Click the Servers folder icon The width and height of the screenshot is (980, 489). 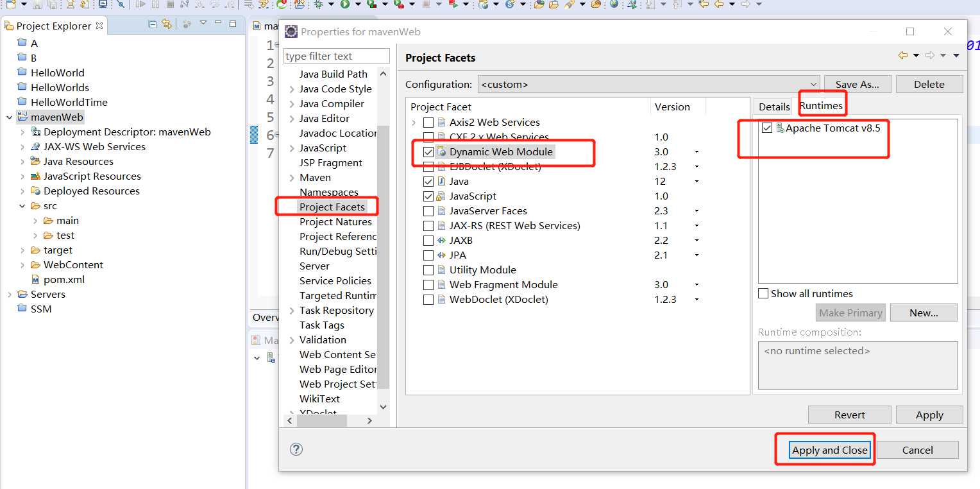(x=22, y=295)
